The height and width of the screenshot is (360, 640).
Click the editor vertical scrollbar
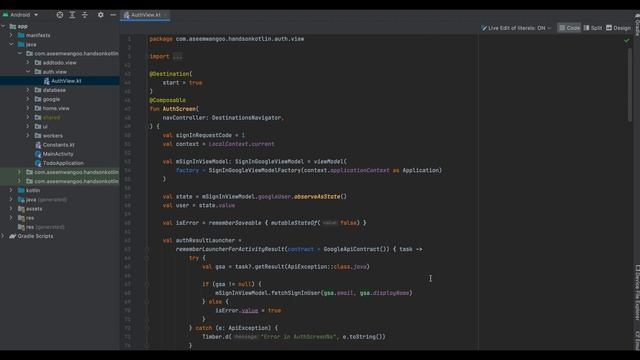[630, 84]
